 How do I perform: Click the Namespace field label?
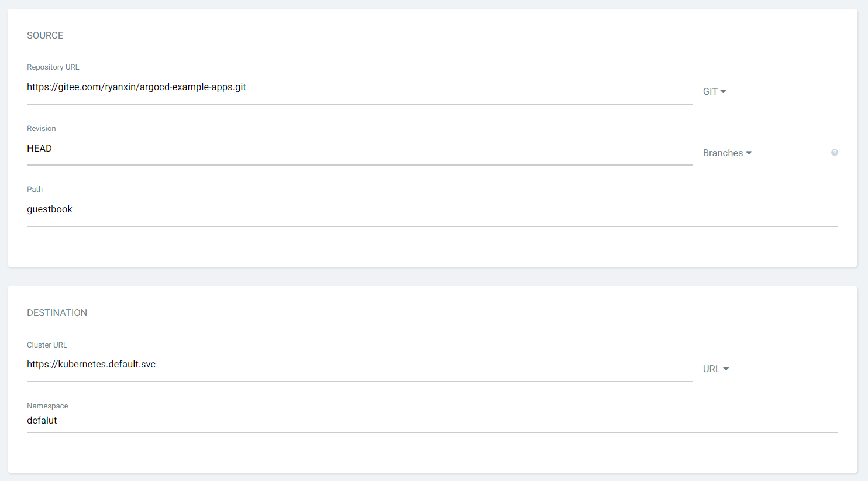coord(47,406)
